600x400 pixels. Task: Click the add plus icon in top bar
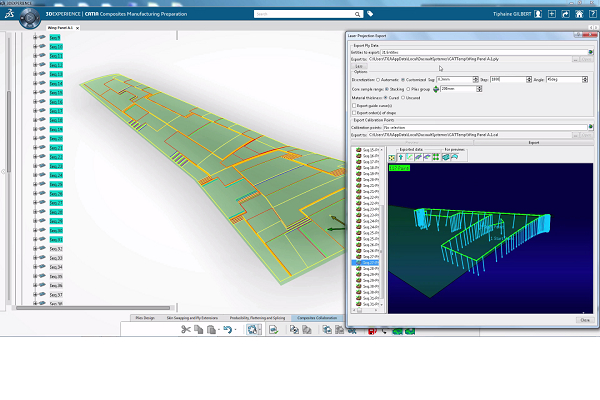[x=552, y=14]
